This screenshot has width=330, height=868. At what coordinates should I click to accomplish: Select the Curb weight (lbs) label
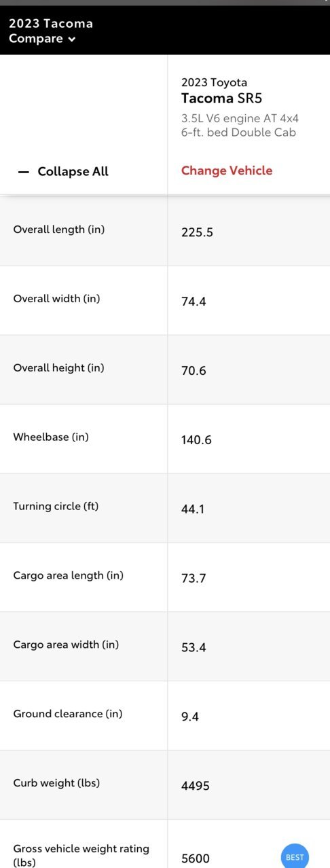coord(56,783)
